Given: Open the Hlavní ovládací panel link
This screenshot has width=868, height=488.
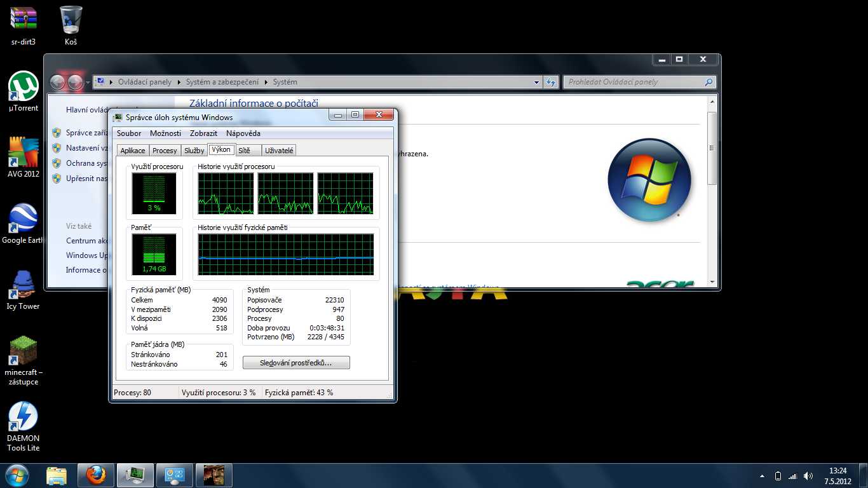Looking at the screenshot, I should (x=87, y=110).
